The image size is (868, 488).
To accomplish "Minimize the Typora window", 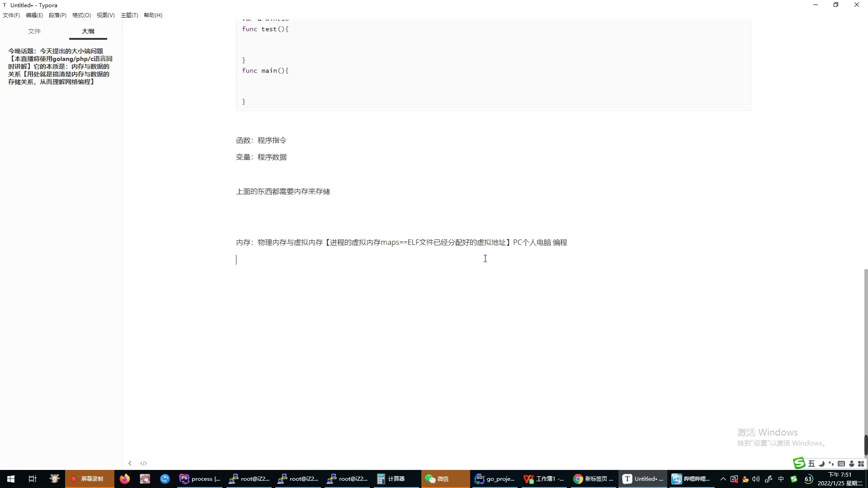I will 816,5.
